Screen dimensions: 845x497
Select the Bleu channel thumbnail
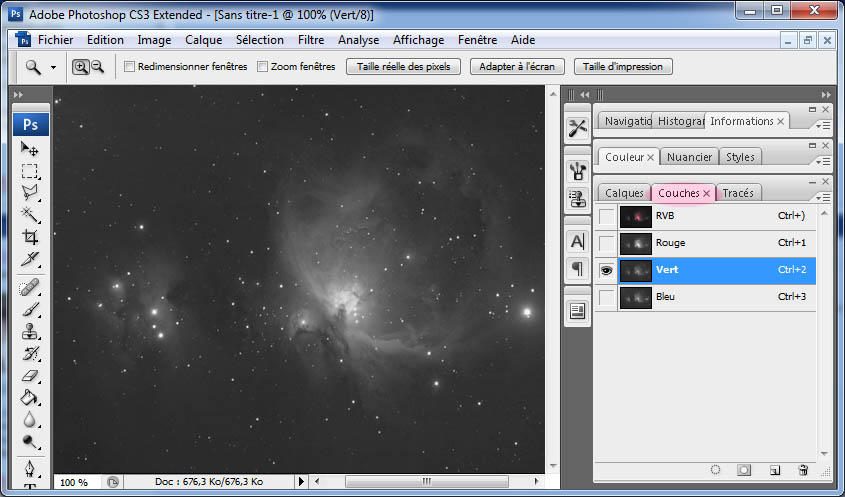[635, 298]
